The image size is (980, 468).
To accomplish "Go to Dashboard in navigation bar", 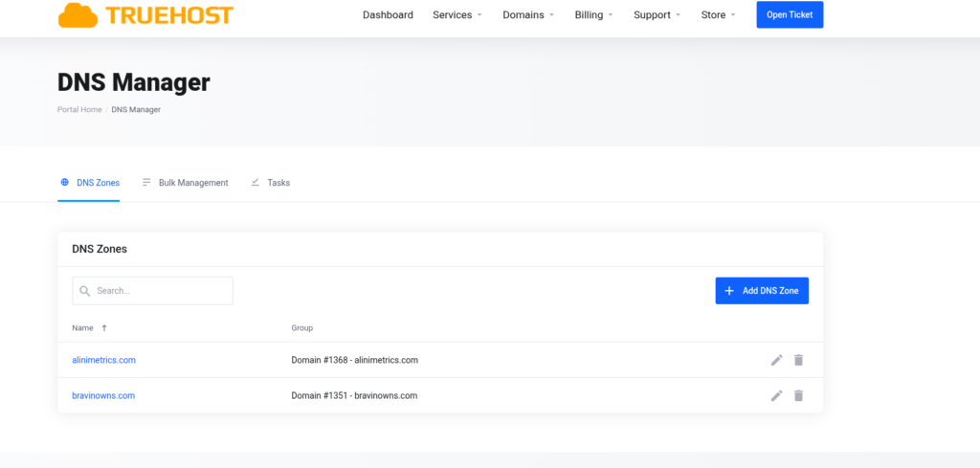I will [x=388, y=15].
